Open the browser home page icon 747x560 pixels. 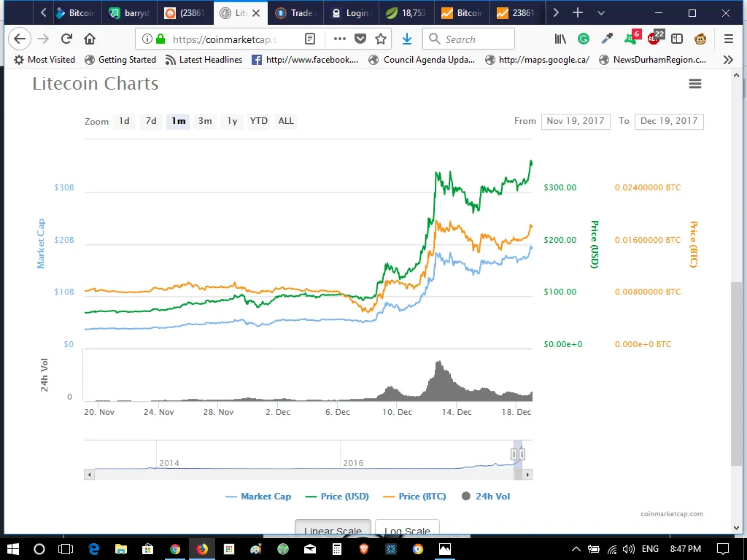(x=90, y=39)
